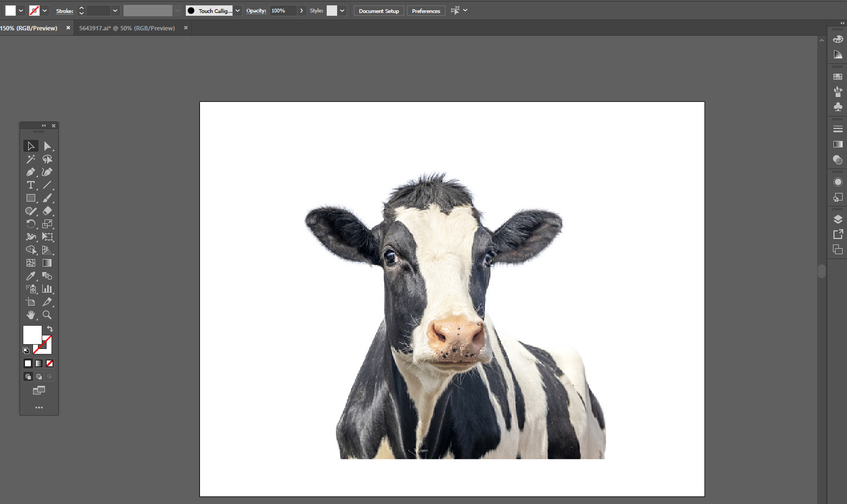Viewport: 847px width, 504px height.
Task: Open the Symbols panel
Action: (x=838, y=107)
